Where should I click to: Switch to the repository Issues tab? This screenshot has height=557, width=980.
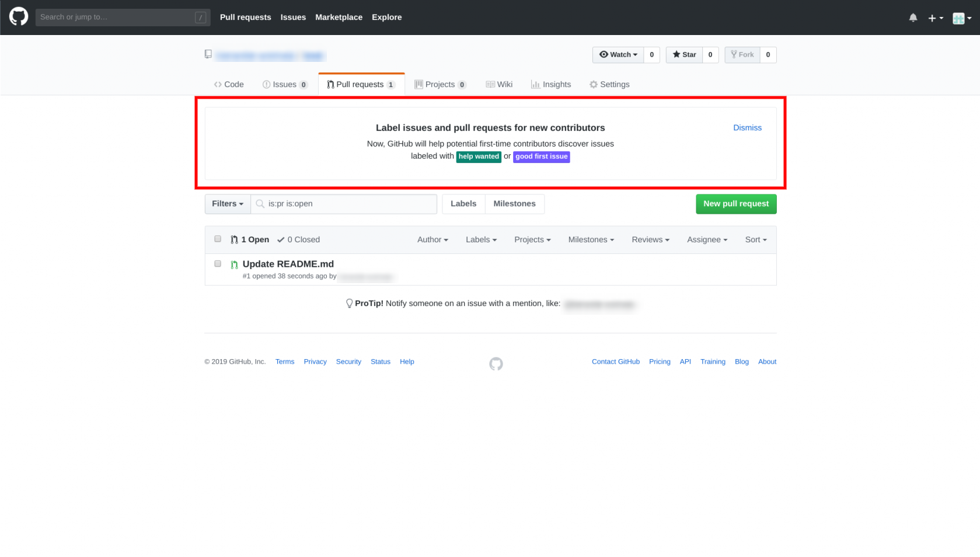(285, 85)
